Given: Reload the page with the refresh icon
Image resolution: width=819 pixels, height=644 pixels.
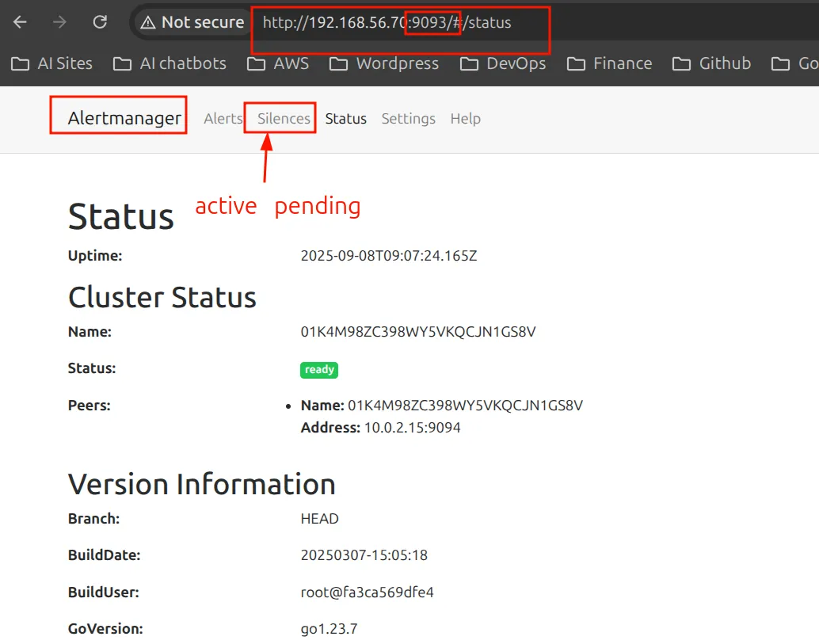Looking at the screenshot, I should (x=100, y=22).
